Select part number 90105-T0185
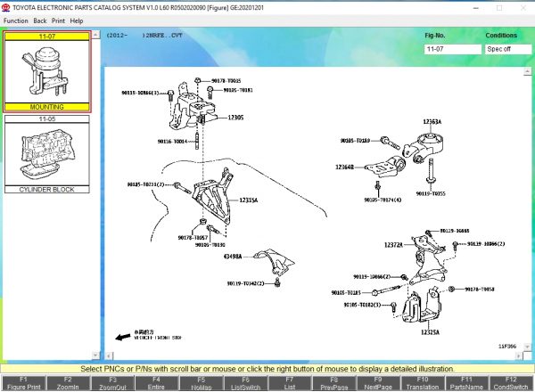 [x=346, y=292]
